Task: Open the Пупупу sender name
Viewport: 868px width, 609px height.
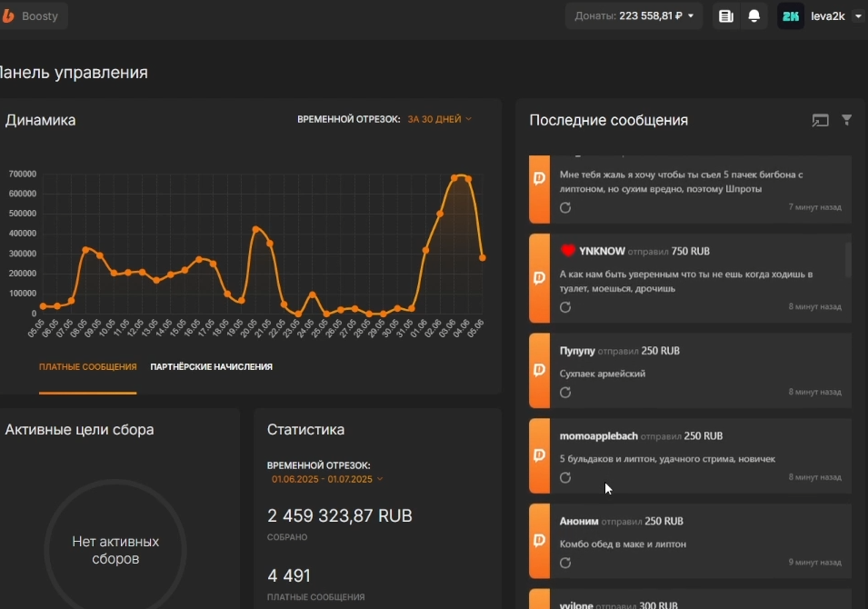Action: point(577,351)
